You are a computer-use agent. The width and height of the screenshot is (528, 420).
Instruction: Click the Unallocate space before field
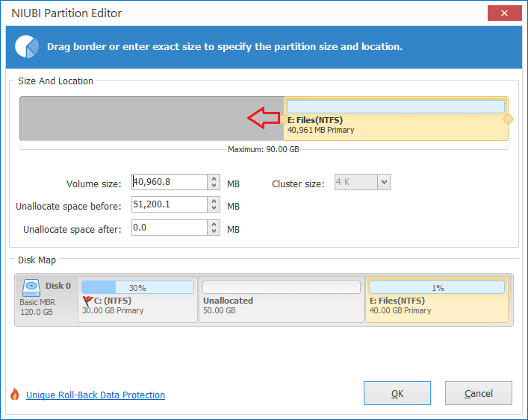[x=170, y=204]
